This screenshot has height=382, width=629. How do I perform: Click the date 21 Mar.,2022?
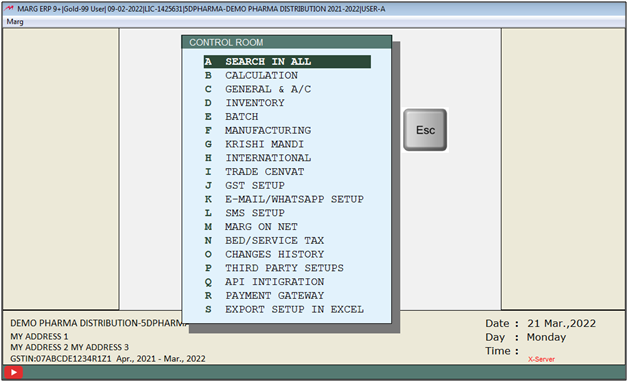(x=561, y=323)
